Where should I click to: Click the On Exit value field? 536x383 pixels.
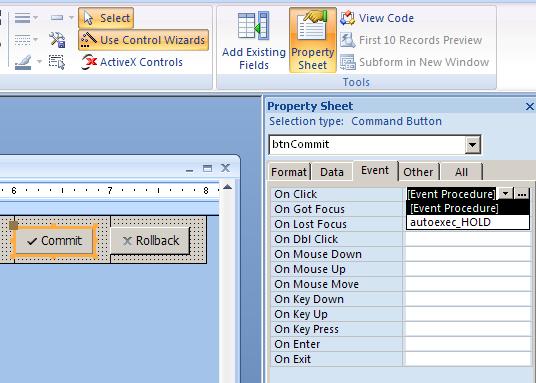coord(467,359)
